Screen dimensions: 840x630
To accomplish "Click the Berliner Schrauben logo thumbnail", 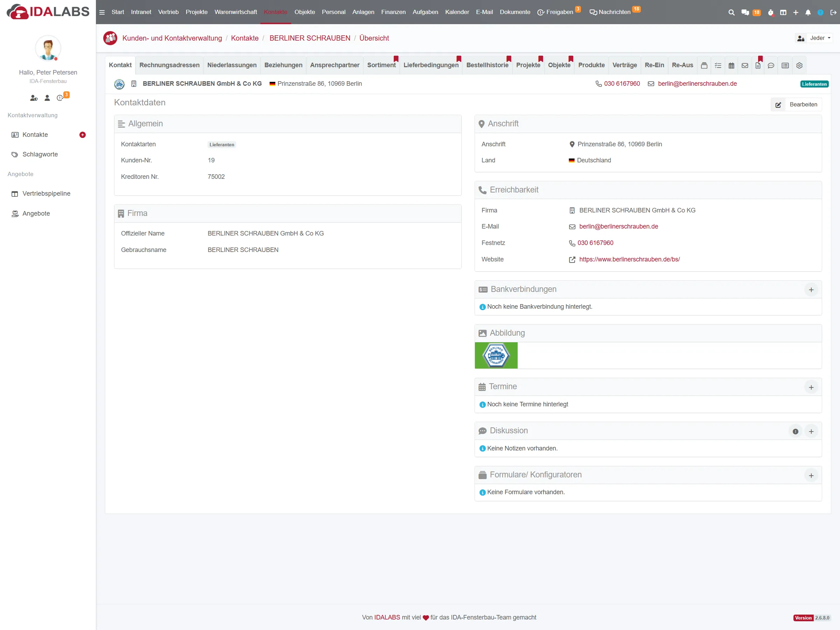I will click(496, 356).
